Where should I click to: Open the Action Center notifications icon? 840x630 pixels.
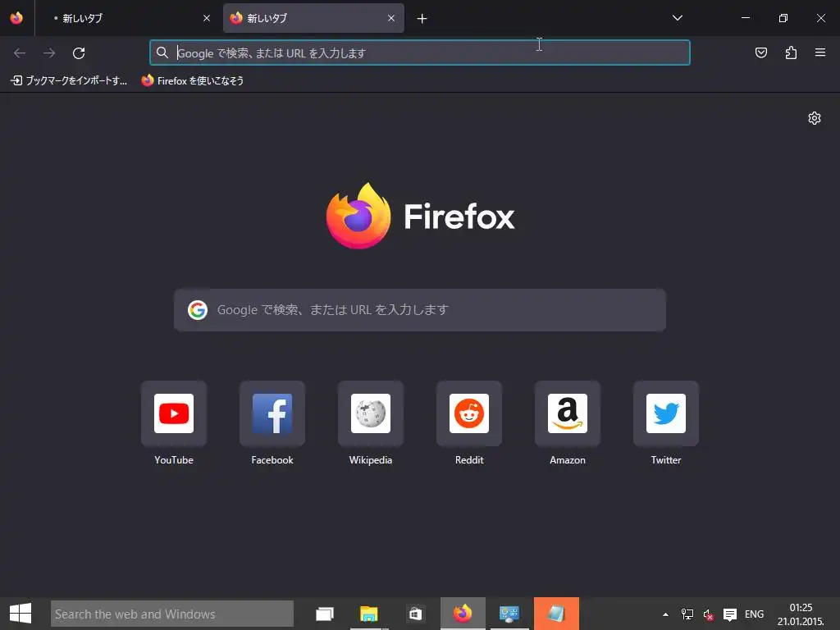[x=729, y=614]
